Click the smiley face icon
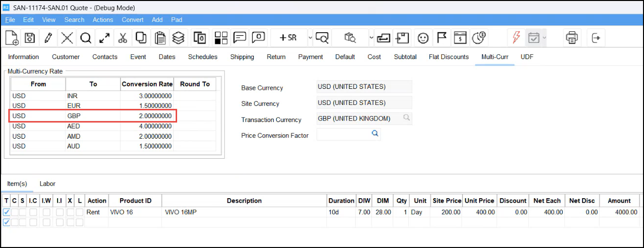Viewport: 644px width, 248px height. tap(423, 38)
